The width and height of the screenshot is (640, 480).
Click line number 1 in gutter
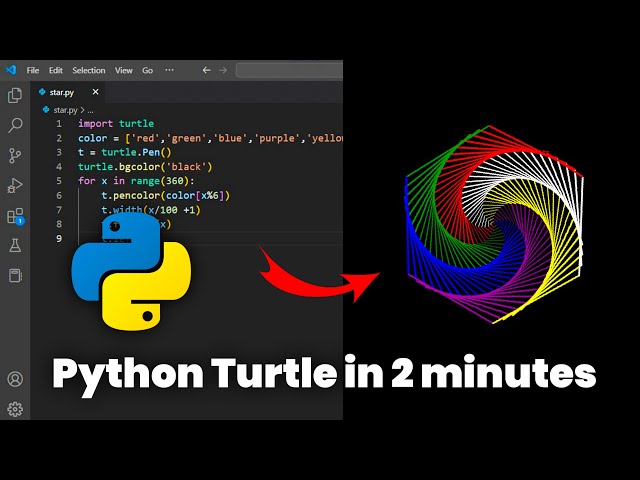[x=59, y=124]
